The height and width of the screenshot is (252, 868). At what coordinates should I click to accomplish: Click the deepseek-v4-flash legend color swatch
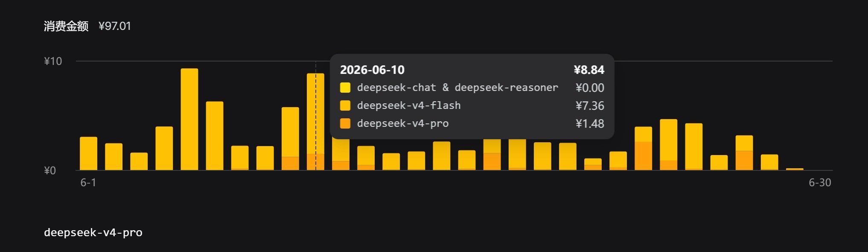click(x=345, y=105)
